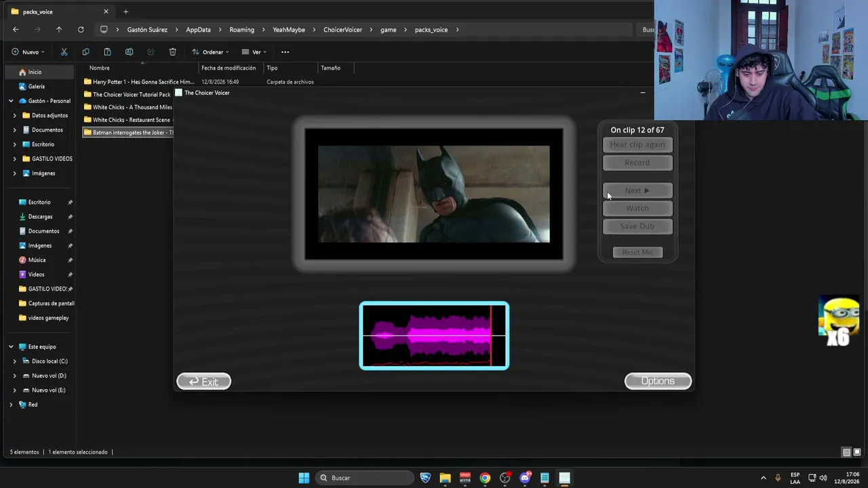Click Watch in Choicer Voicer
868x488 pixels.
tap(637, 208)
